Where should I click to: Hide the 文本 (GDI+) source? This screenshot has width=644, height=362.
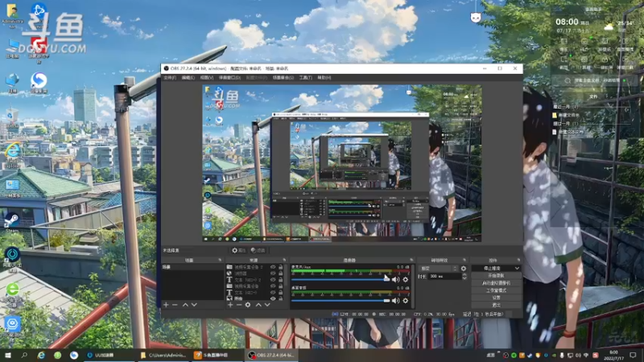[x=273, y=293]
